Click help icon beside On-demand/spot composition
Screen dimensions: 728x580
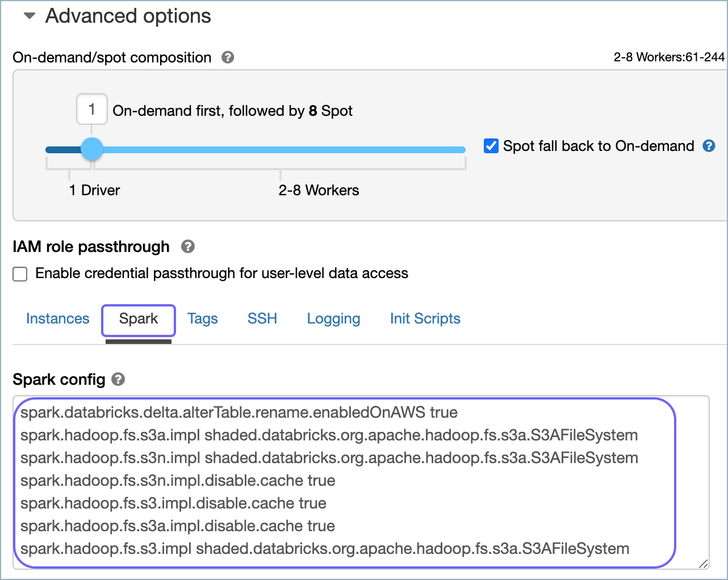point(228,57)
